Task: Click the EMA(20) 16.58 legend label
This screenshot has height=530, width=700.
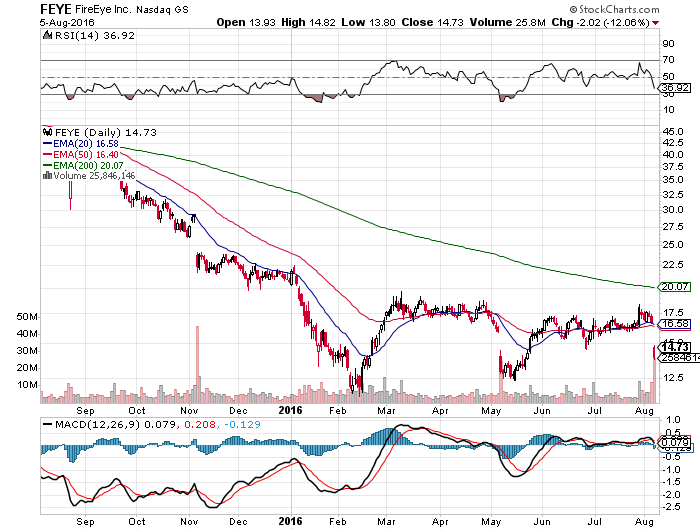Action: (86, 144)
